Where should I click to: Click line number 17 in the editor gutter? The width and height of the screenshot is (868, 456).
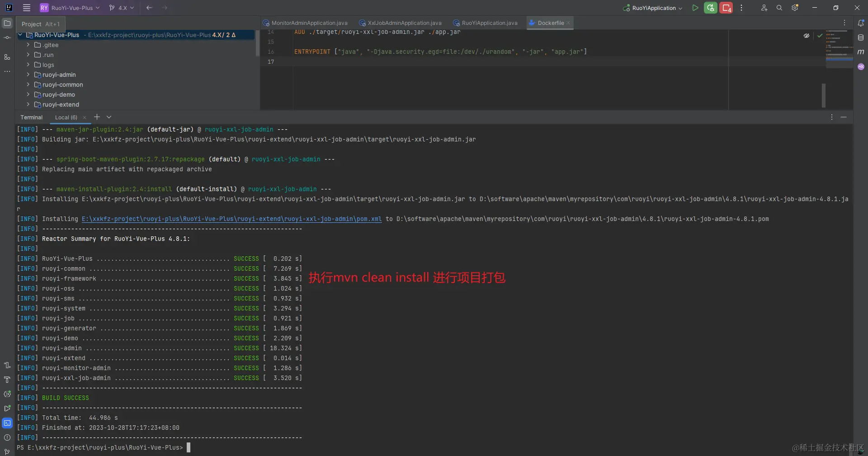[x=271, y=62]
